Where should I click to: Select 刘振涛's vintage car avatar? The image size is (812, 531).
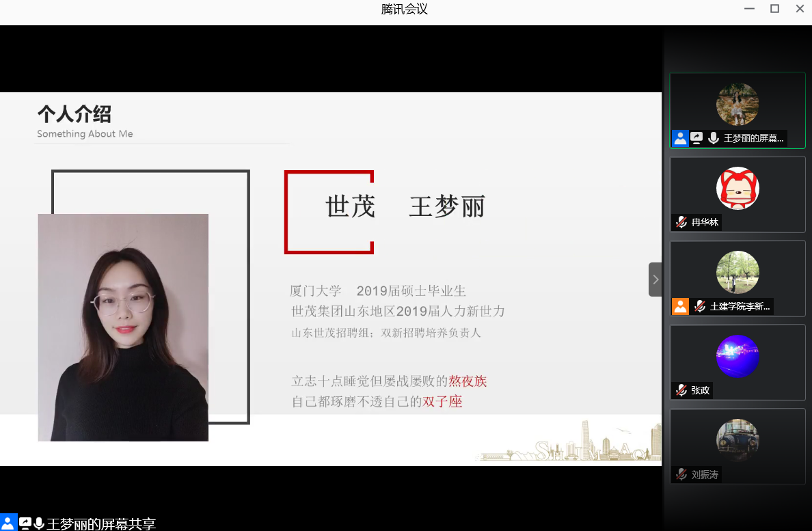[737, 440]
